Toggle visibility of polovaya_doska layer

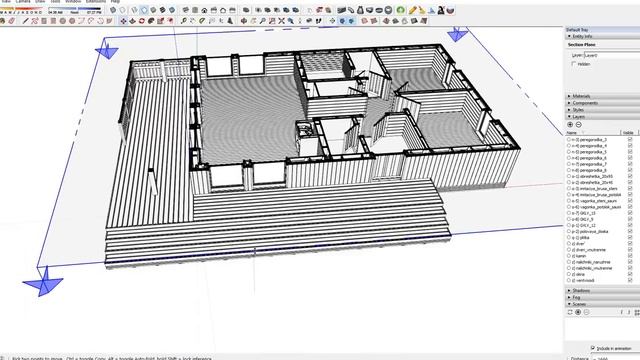(x=630, y=231)
